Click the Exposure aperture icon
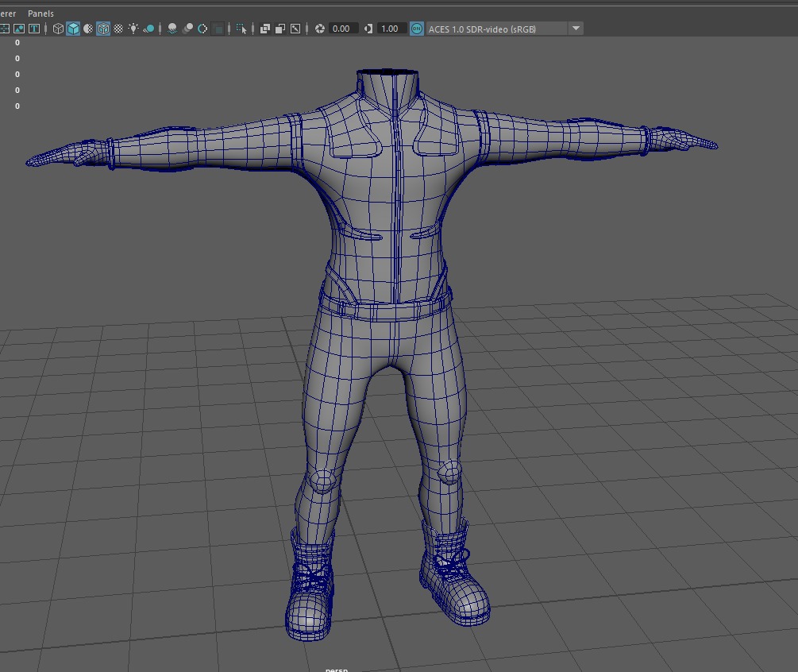This screenshot has width=798, height=672. [x=320, y=29]
